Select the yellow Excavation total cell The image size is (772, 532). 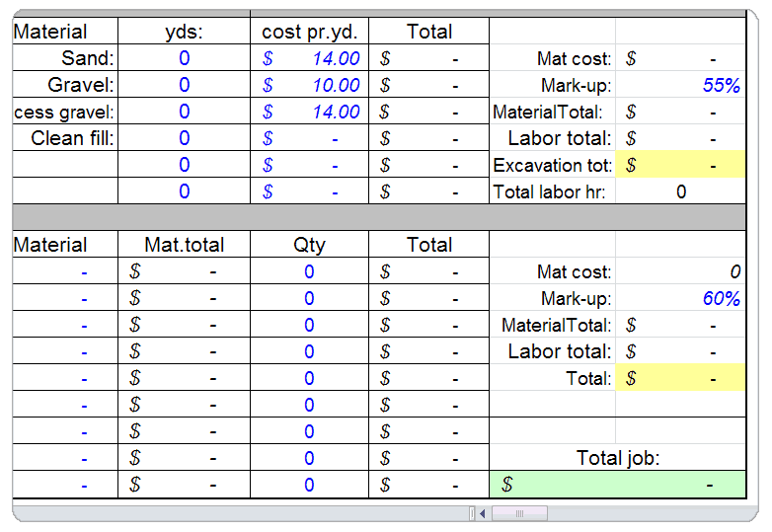coord(680,166)
